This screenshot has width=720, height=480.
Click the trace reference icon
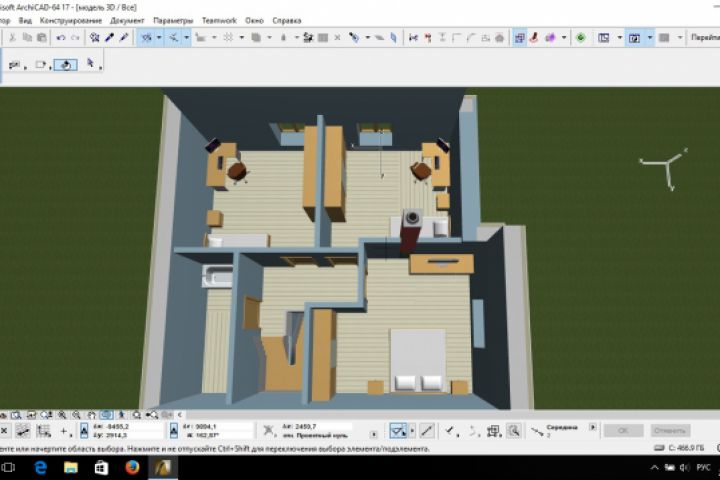tap(256, 38)
